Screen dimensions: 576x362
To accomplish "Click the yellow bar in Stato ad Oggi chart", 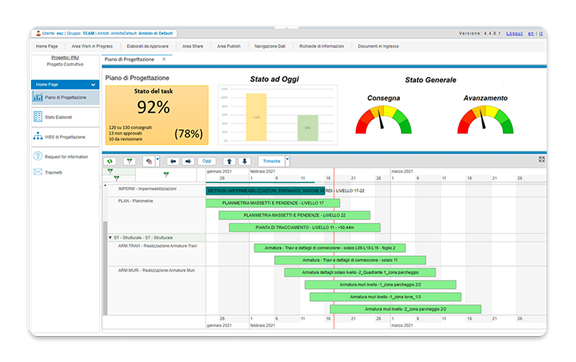I will pos(256,117).
